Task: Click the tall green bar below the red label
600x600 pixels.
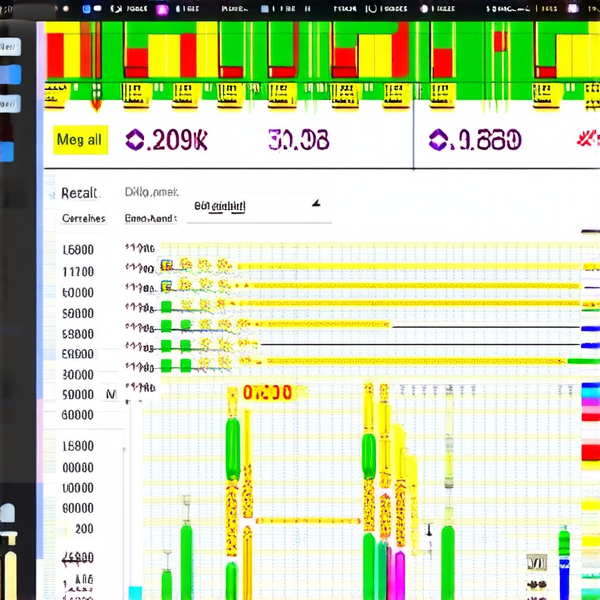Action: [x=233, y=450]
